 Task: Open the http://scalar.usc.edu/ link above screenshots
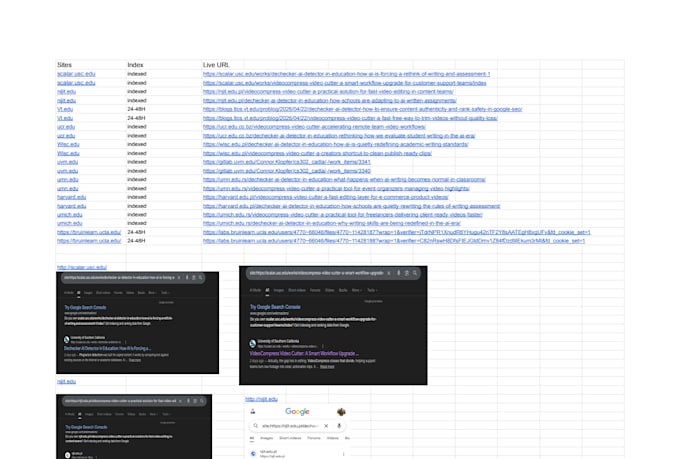pos(82,267)
